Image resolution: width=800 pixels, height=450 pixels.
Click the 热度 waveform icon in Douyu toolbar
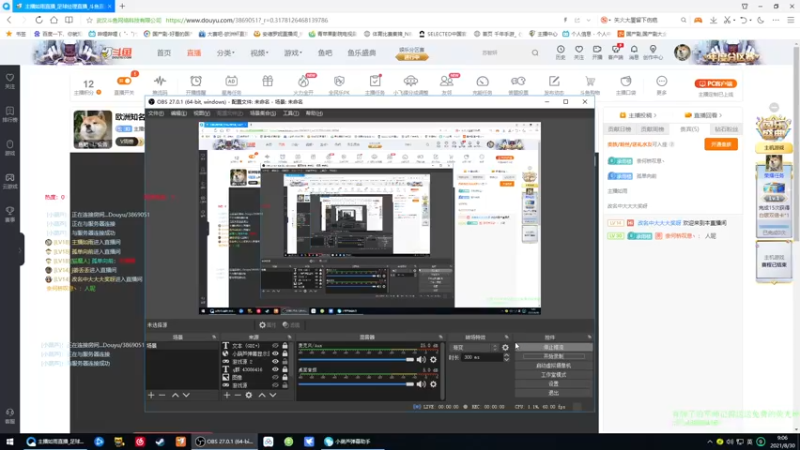pyautogui.click(x=160, y=81)
